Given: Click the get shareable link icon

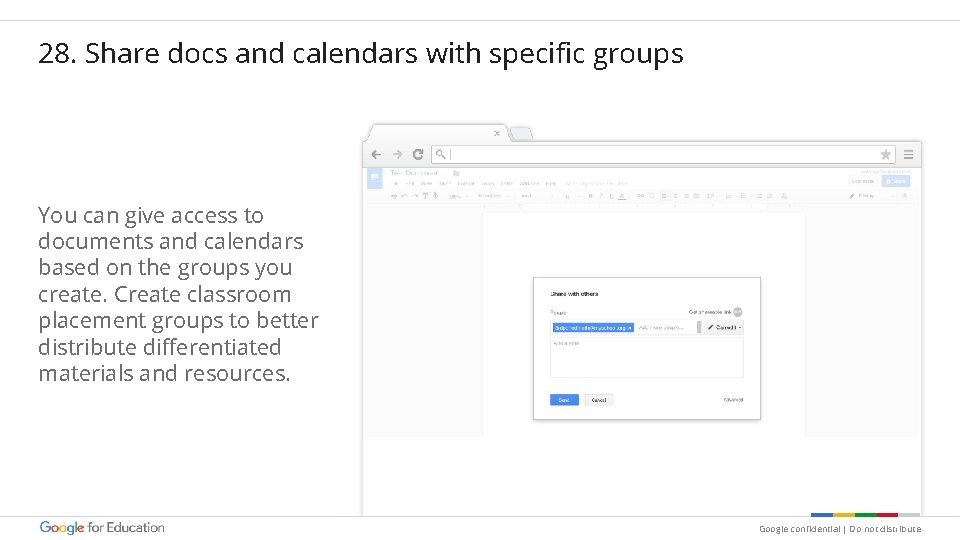Looking at the screenshot, I should tap(738, 312).
